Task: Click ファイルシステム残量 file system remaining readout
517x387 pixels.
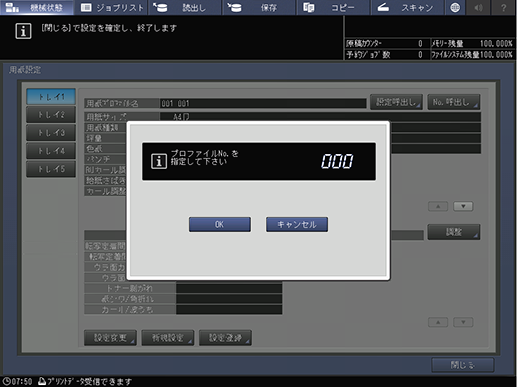Action: pyautogui.click(x=472, y=54)
